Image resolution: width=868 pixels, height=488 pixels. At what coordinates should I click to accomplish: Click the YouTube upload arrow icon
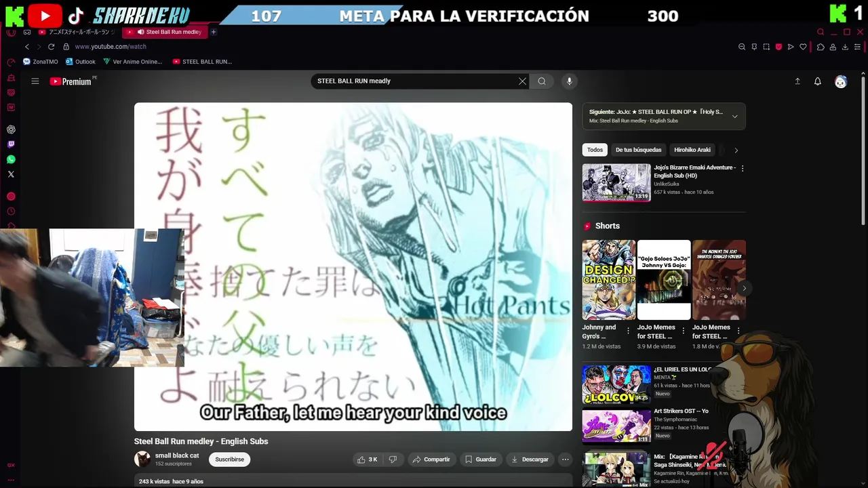[x=797, y=81]
